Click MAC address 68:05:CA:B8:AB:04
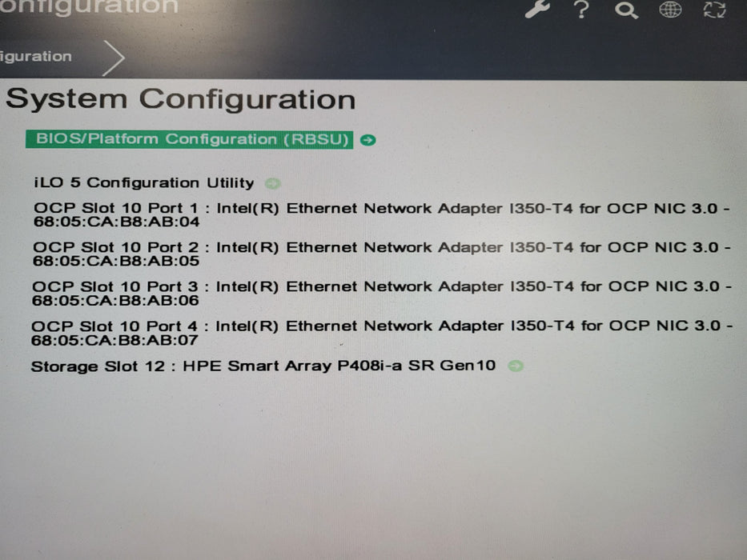Viewport: 747px width, 560px height. [116, 222]
